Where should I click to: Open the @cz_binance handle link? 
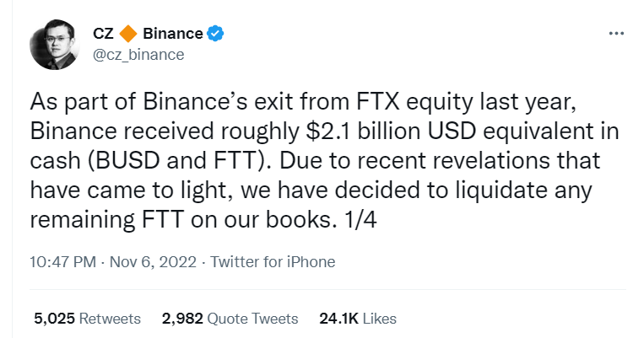[x=138, y=55]
